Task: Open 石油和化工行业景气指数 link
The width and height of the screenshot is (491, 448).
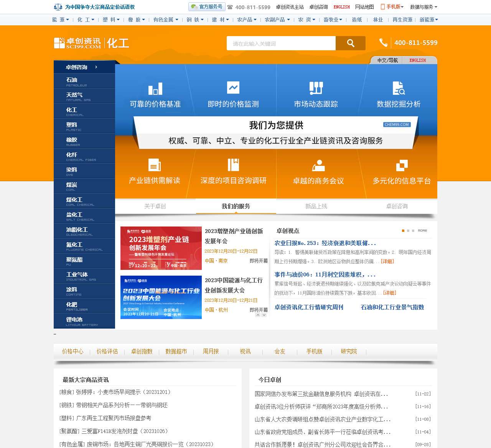Action: [392, 307]
